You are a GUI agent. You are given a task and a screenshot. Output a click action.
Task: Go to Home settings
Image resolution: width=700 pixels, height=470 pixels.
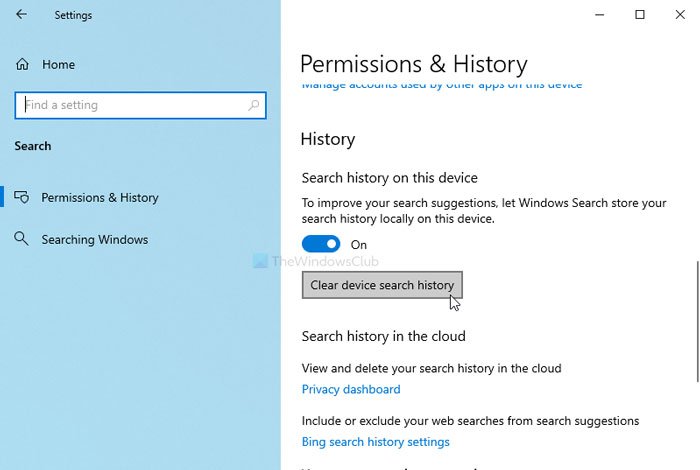(58, 65)
